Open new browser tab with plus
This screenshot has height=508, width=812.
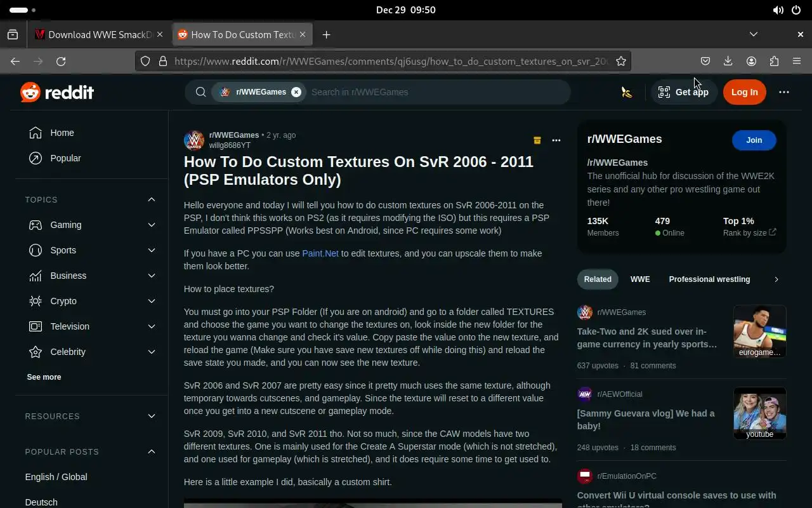coord(326,35)
